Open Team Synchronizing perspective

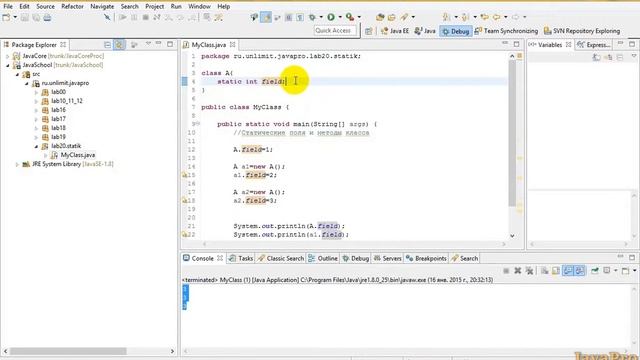coord(506,31)
